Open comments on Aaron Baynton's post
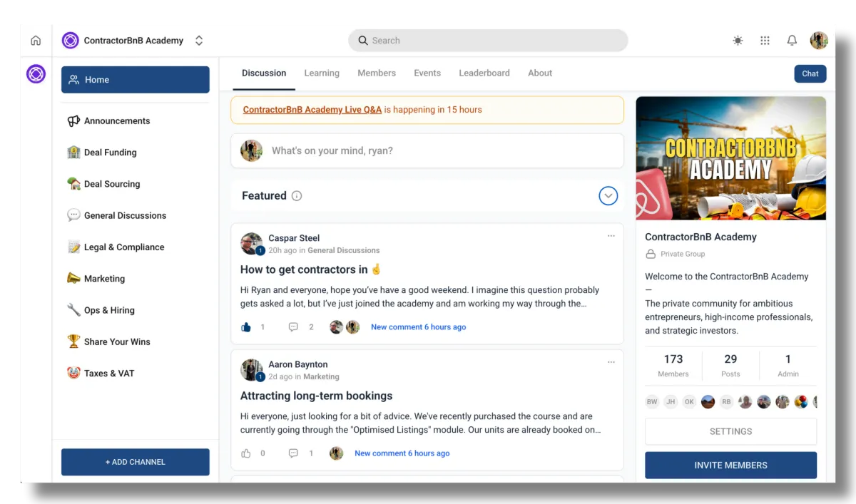The height and width of the screenshot is (504, 856). coord(293,453)
